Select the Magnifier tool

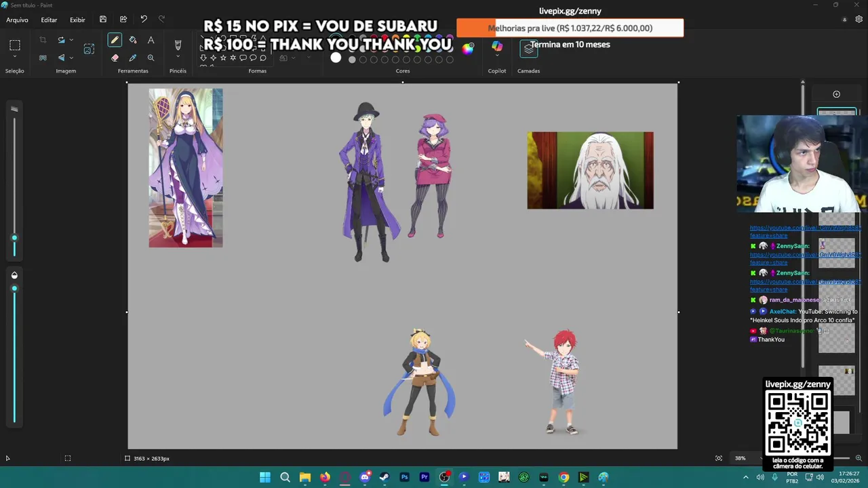point(151,58)
